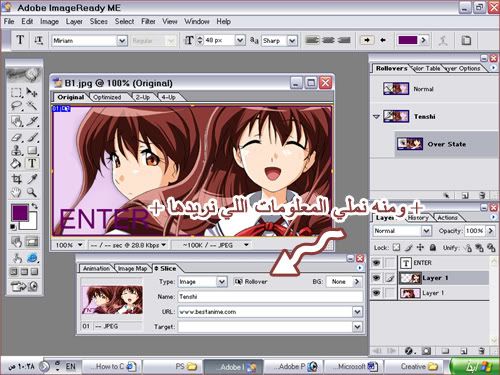
Task: Click the purple text color swatch
Action: pos(408,40)
